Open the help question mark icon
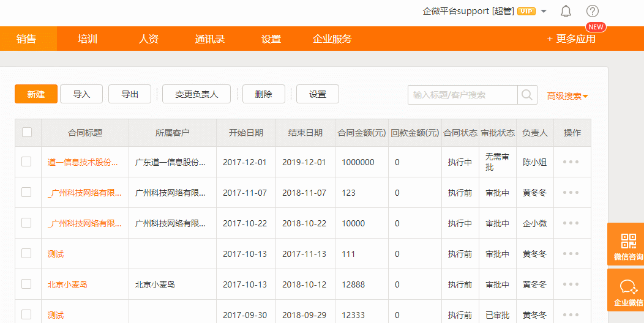 point(592,11)
